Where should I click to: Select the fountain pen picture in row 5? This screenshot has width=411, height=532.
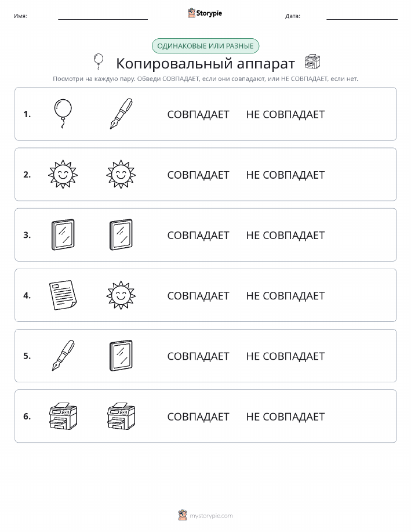pos(63,356)
